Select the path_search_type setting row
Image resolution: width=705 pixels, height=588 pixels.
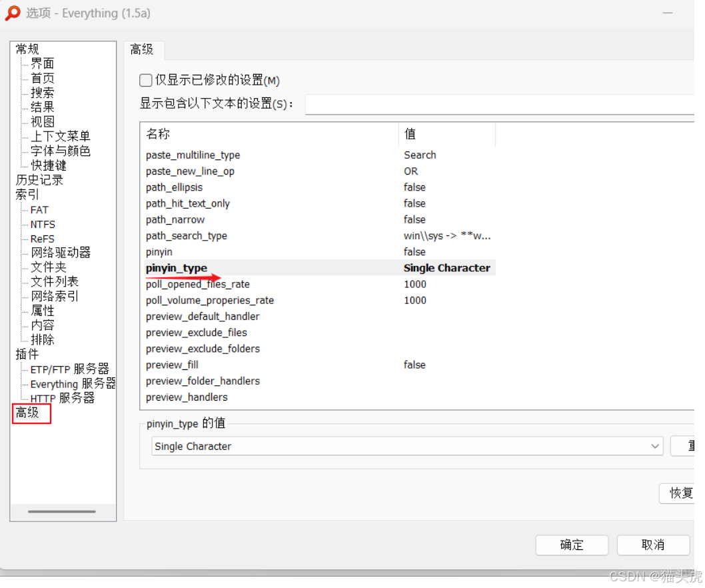pyautogui.click(x=320, y=236)
